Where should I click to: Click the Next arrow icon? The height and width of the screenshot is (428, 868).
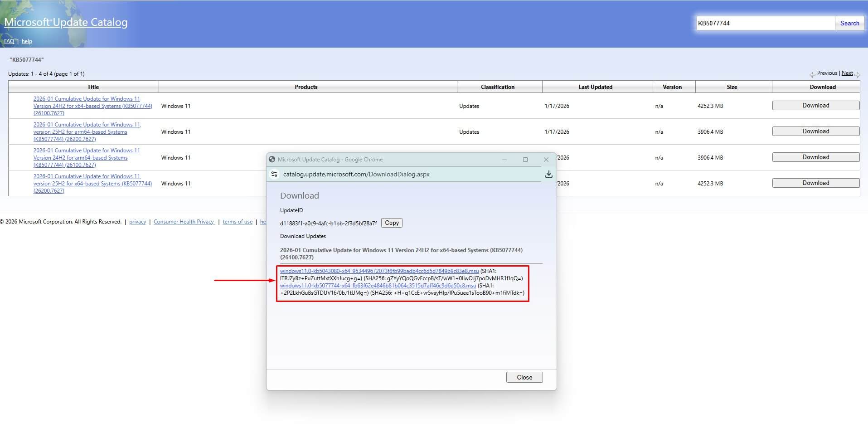tap(857, 74)
